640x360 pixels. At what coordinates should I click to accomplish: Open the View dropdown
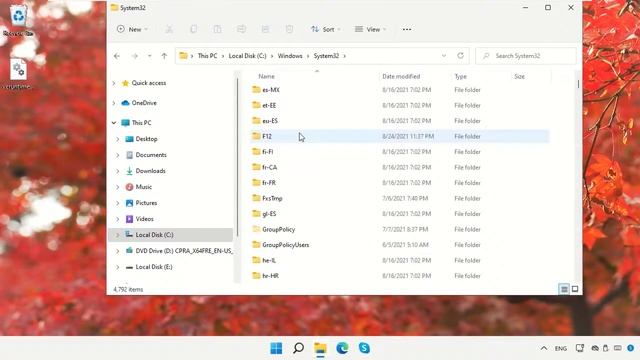(x=370, y=29)
